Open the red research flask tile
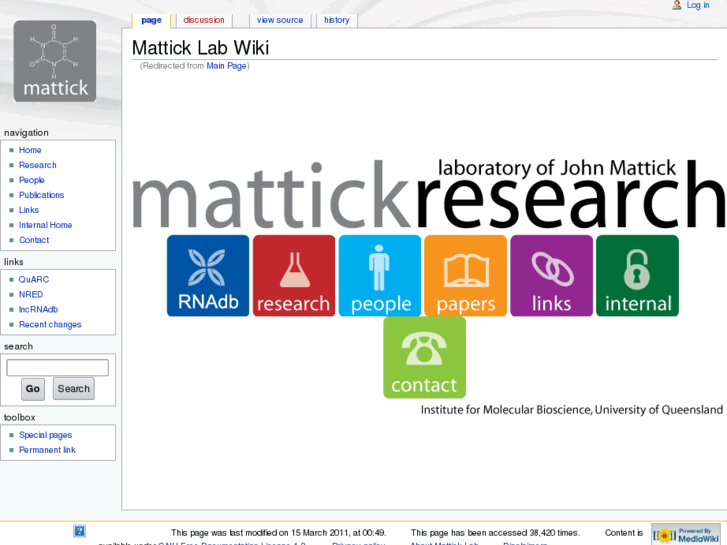This screenshot has height=545, width=727. click(294, 276)
